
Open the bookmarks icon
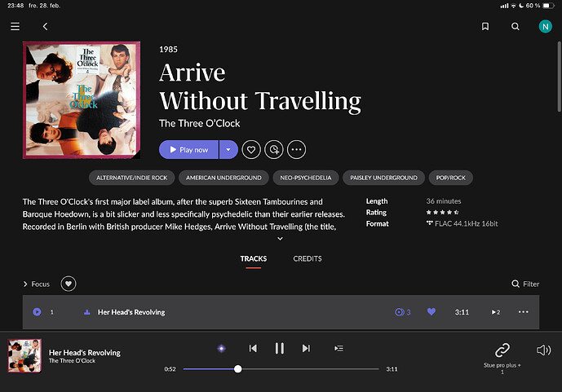click(485, 27)
